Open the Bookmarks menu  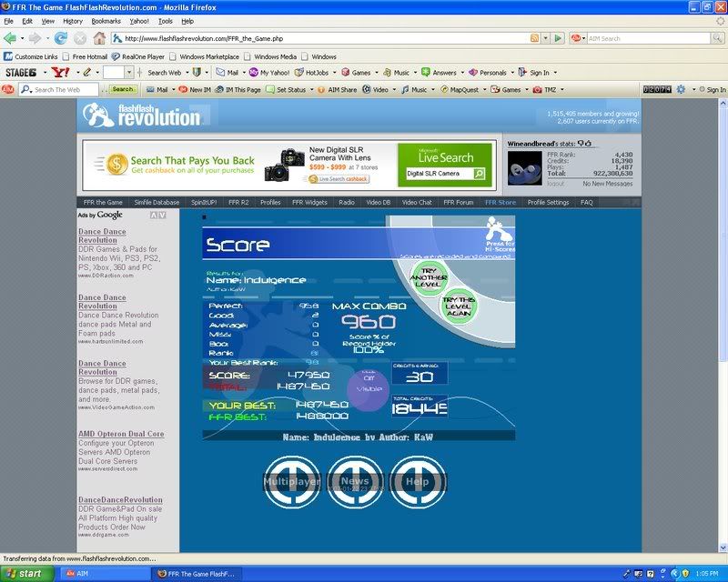[106, 20]
